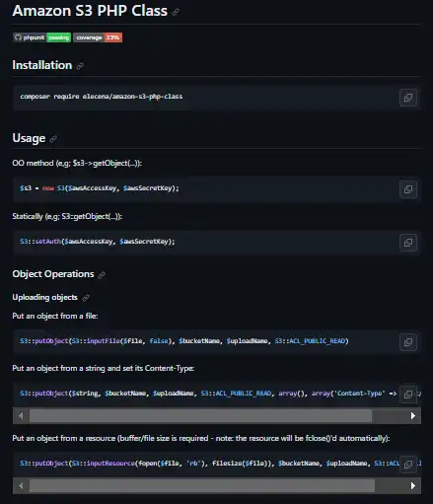The width and height of the screenshot is (433, 504).
Task: Click 'Put an object from a resource' paragraph
Action: (x=201, y=438)
